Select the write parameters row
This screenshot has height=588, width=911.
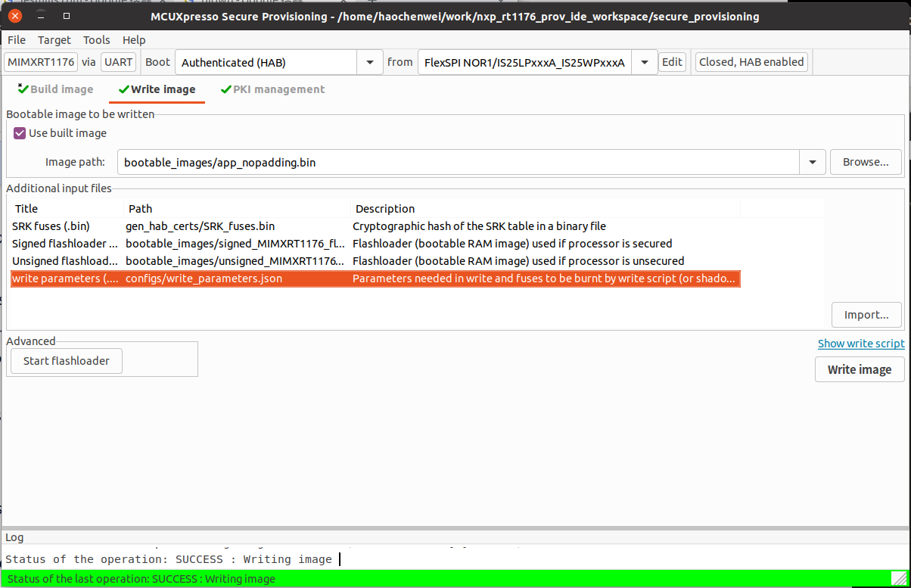click(375, 279)
